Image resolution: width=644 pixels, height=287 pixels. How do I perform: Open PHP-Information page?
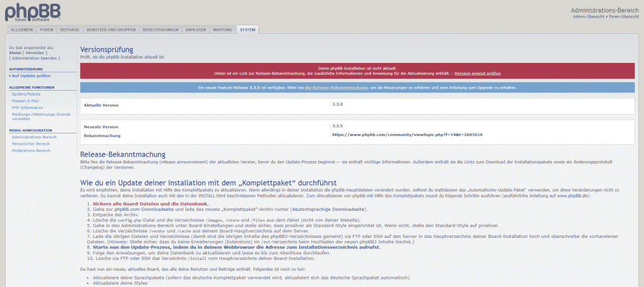coord(27,108)
